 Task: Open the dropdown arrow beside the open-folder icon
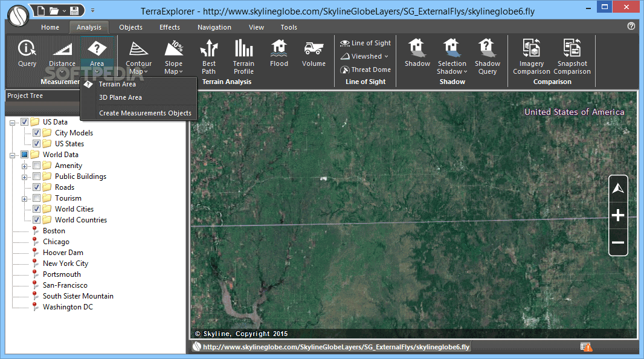64,11
